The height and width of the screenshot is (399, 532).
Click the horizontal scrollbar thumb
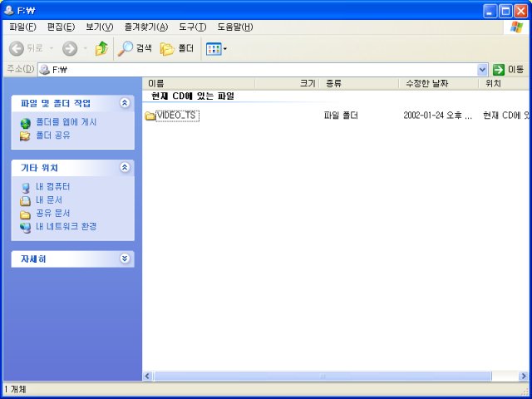pyautogui.click(x=323, y=376)
